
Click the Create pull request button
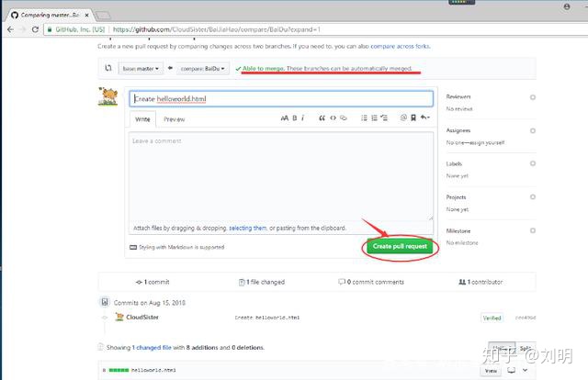tap(400, 246)
